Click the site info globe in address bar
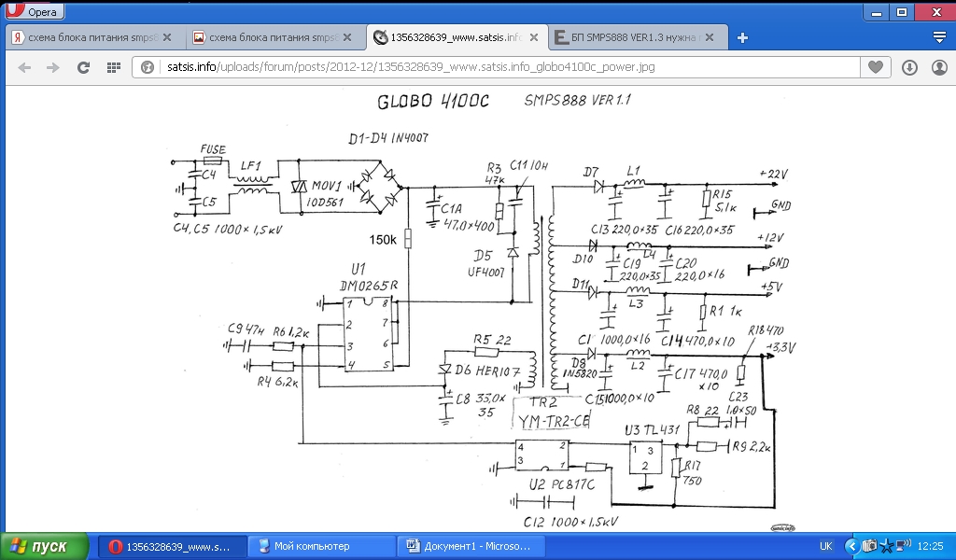This screenshot has width=956, height=560. click(147, 67)
